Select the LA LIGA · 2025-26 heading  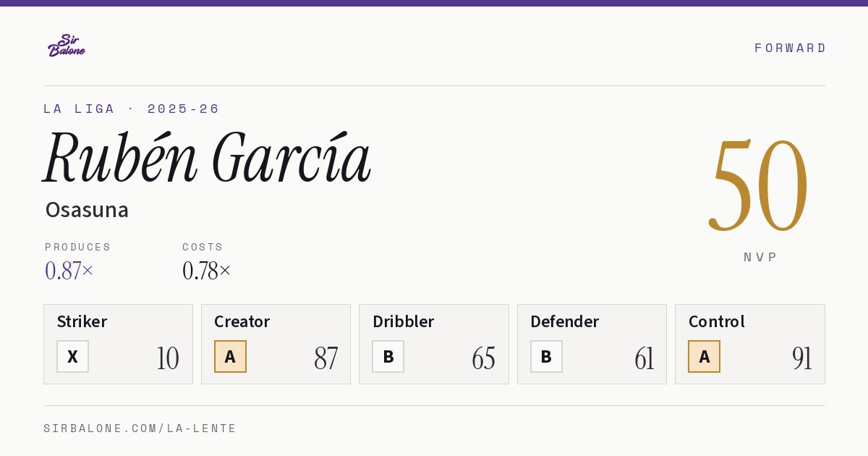pyautogui.click(x=131, y=109)
